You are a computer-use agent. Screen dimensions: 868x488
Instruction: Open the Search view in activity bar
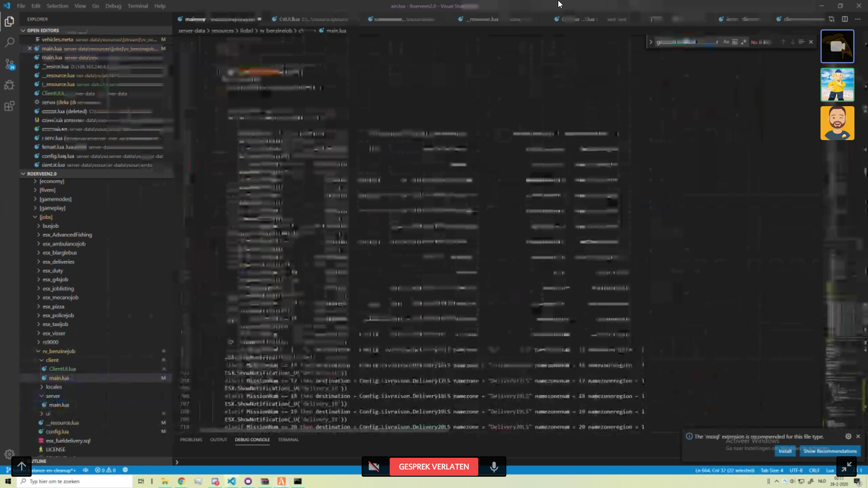click(x=9, y=42)
